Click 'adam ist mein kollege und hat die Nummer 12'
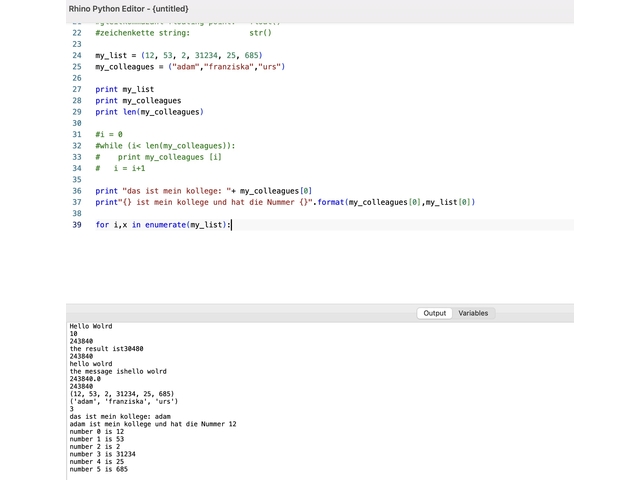 click(x=153, y=424)
